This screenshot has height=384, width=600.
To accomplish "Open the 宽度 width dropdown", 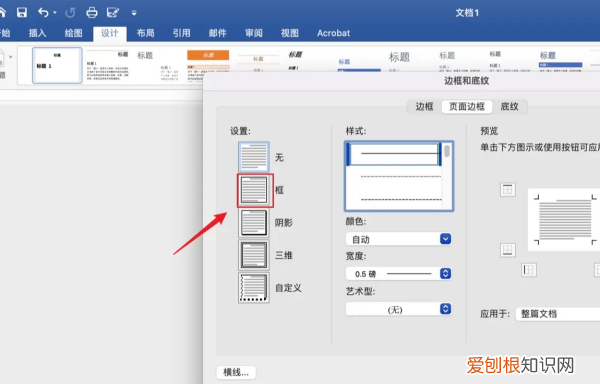I will [399, 273].
